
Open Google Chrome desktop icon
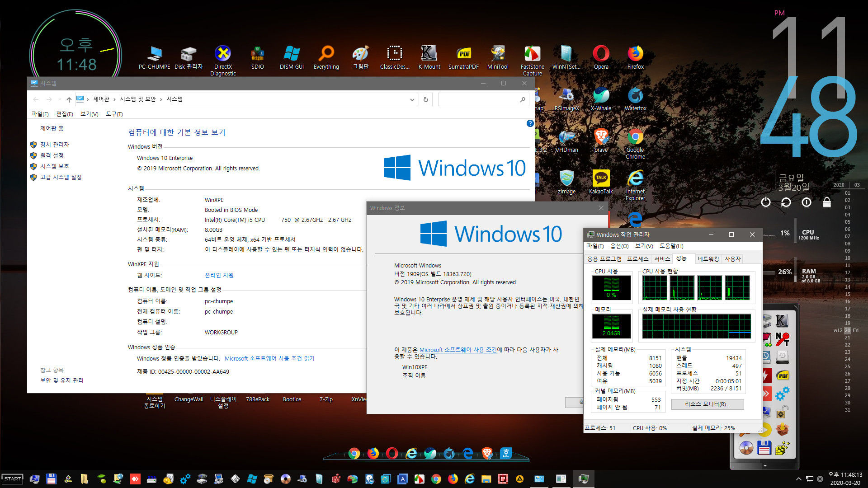[x=635, y=144]
